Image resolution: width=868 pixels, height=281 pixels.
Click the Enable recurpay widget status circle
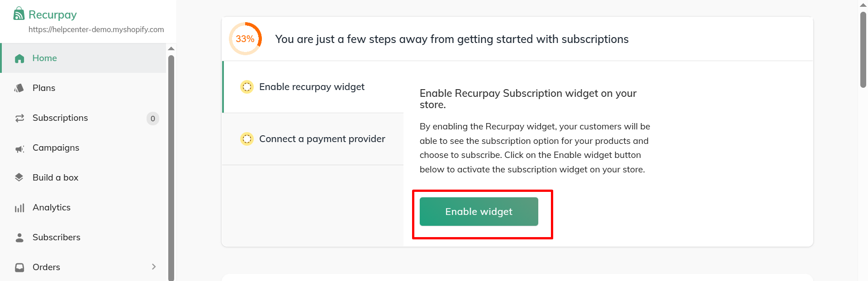click(x=247, y=87)
